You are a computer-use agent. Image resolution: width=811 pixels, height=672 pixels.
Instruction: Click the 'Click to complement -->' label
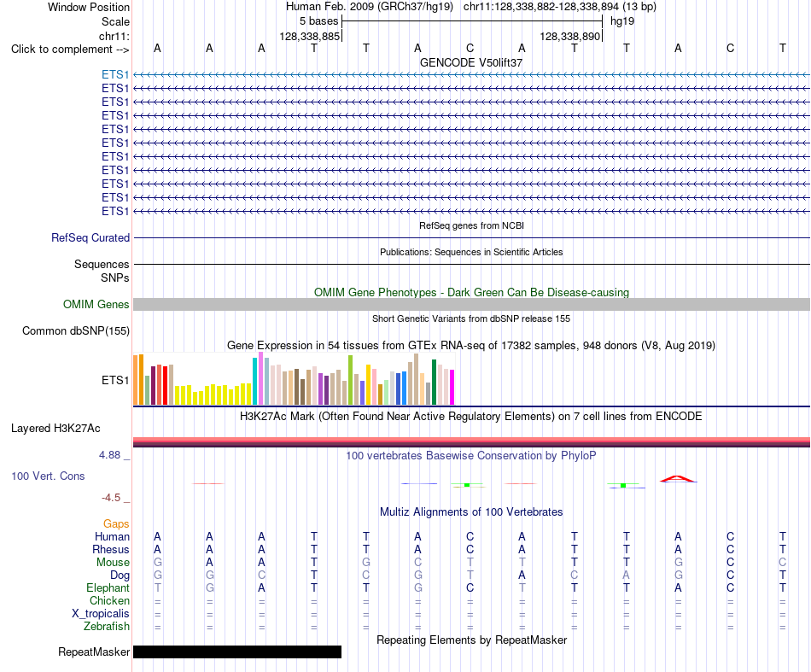tap(70, 50)
